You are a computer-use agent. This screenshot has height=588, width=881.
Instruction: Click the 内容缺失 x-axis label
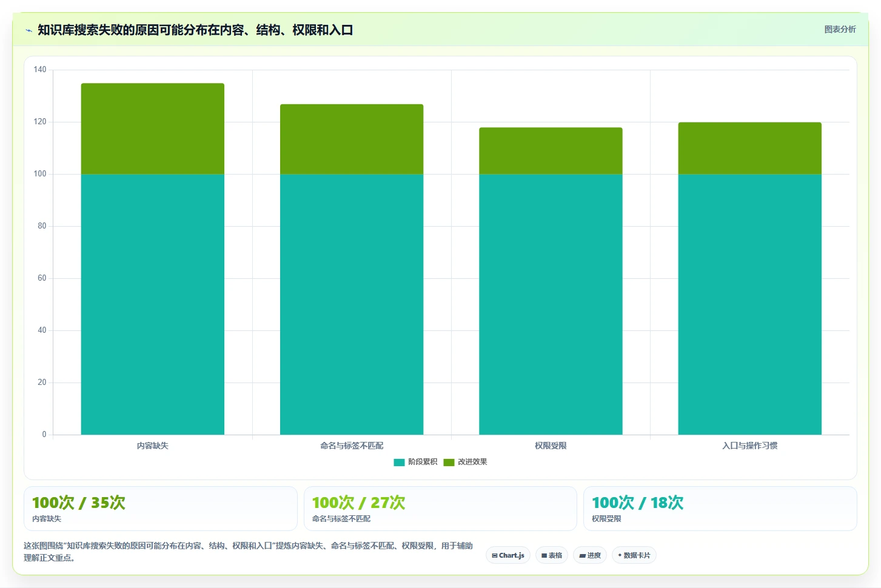[153, 446]
